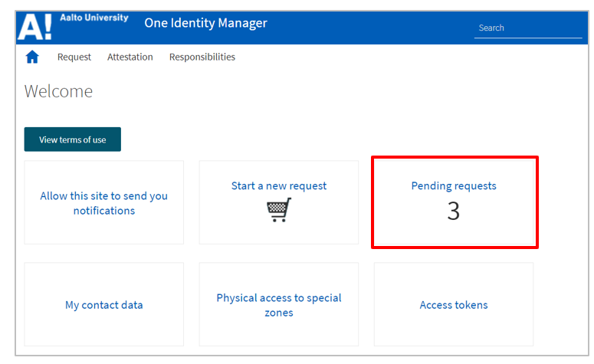
Task: Open My contact data tile
Action: 104,305
